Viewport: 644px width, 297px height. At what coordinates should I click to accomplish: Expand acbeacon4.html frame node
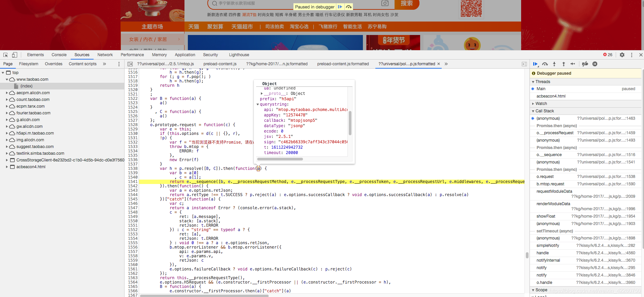pyautogui.click(x=7, y=167)
